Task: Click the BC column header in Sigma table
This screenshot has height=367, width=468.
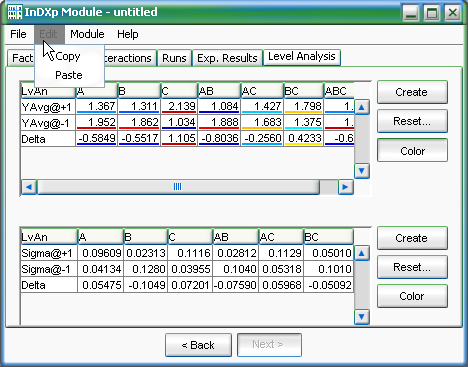Action: [328, 237]
